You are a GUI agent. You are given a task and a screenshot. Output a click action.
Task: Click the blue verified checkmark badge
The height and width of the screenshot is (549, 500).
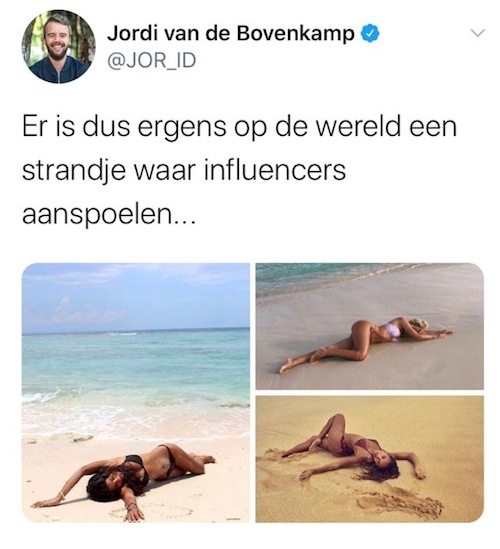(370, 34)
